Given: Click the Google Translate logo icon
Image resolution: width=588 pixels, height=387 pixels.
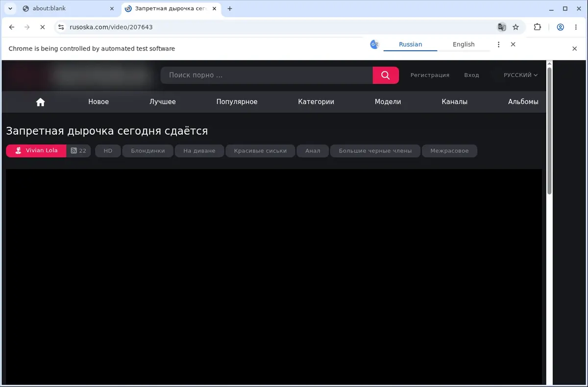Looking at the screenshot, I should pyautogui.click(x=374, y=45).
